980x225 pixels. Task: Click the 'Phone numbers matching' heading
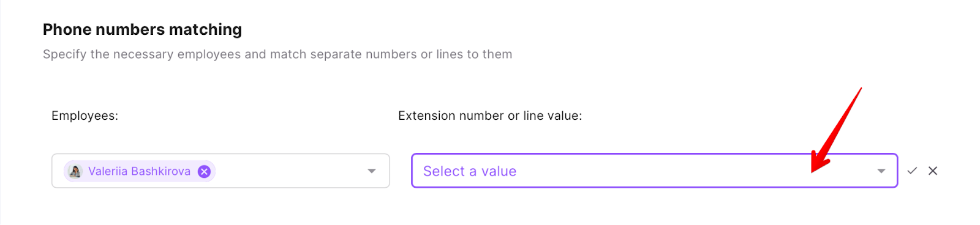click(142, 29)
